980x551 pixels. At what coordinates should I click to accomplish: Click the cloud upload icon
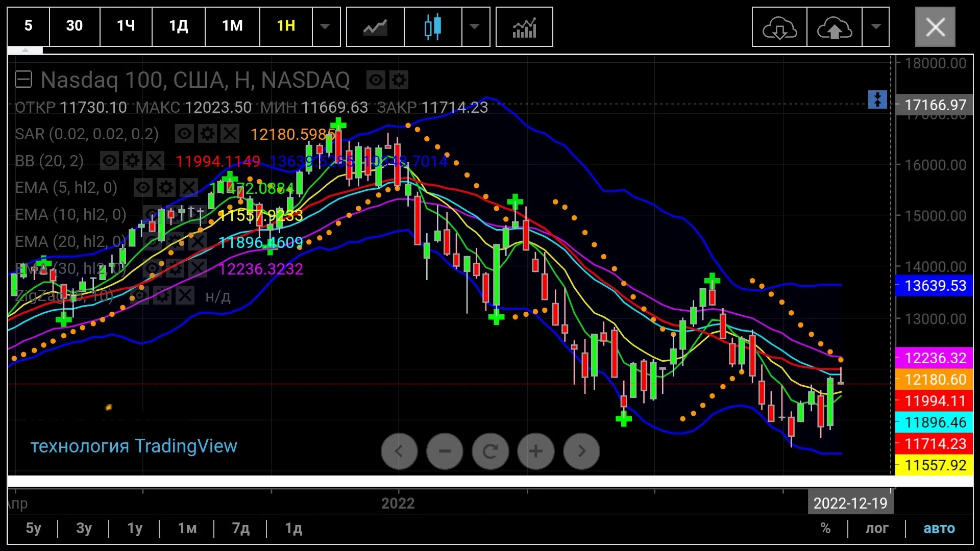coord(835,27)
